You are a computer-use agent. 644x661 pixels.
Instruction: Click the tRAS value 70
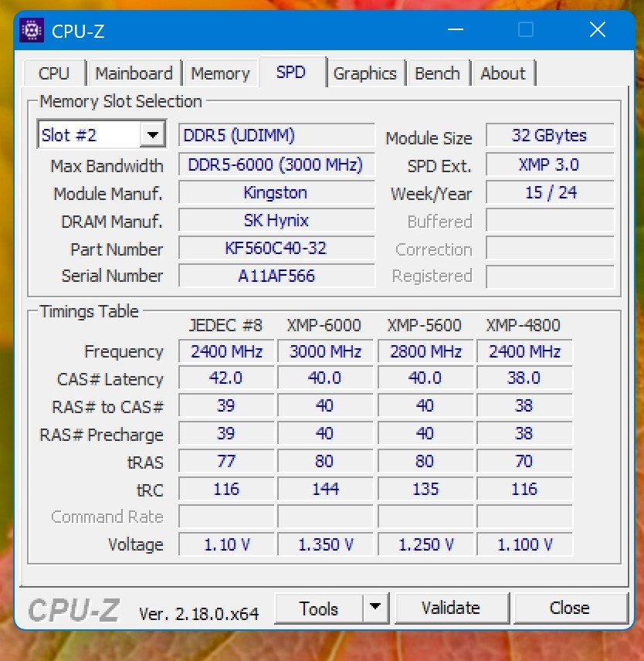tap(524, 461)
